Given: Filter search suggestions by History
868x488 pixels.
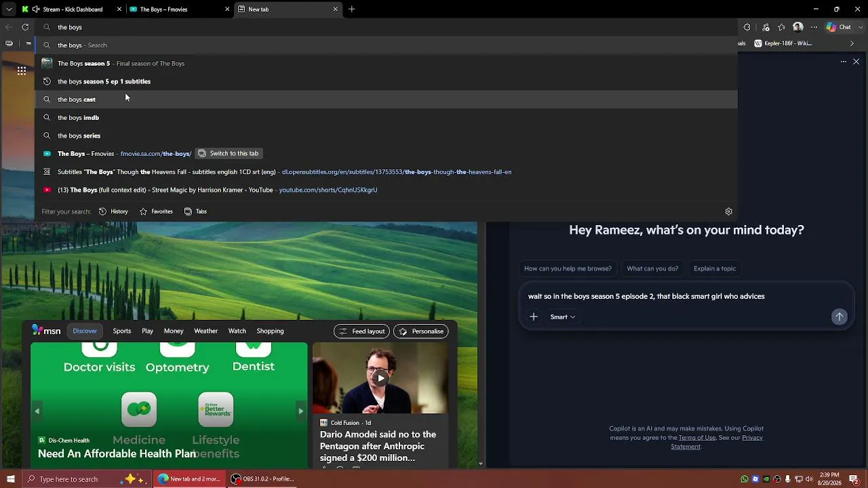Looking at the screenshot, I should click(113, 211).
